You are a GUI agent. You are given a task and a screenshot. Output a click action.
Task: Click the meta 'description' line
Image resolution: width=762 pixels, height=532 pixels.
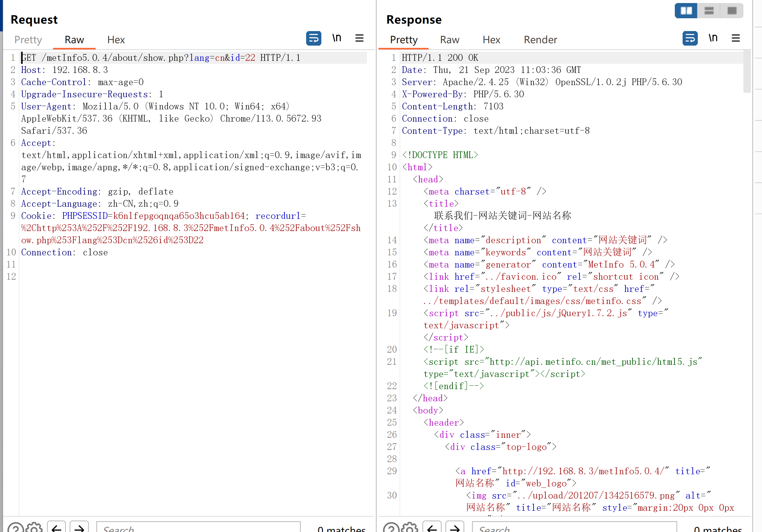point(545,240)
